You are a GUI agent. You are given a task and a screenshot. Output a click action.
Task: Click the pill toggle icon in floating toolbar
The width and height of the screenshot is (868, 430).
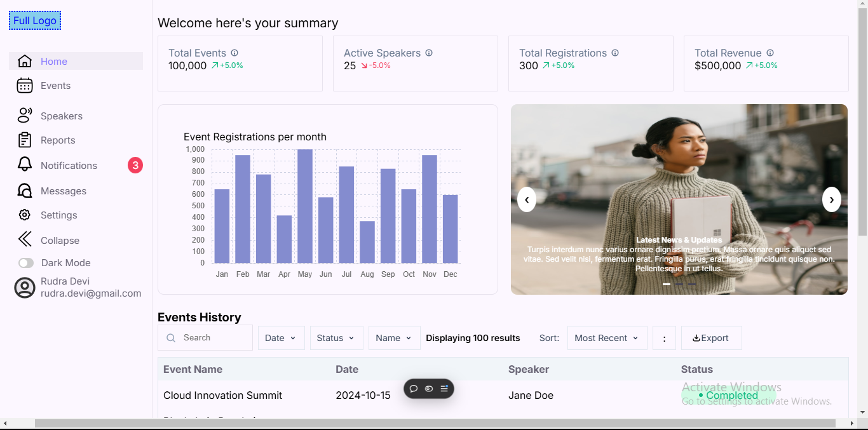pos(429,389)
